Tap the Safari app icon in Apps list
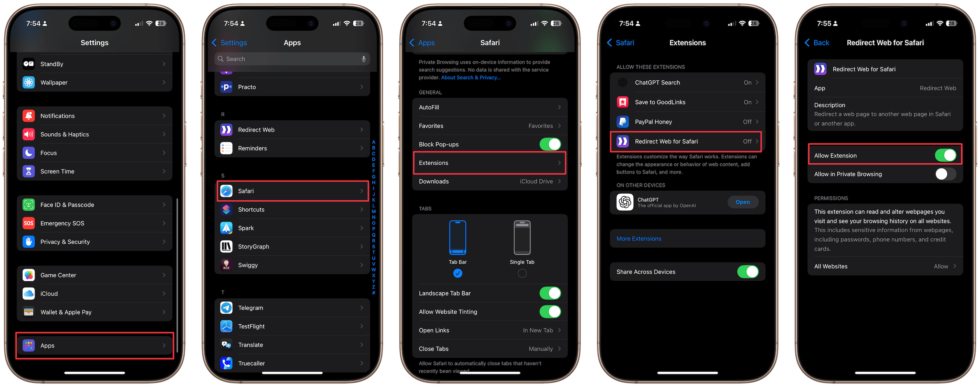The height and width of the screenshot is (387, 980). [226, 191]
